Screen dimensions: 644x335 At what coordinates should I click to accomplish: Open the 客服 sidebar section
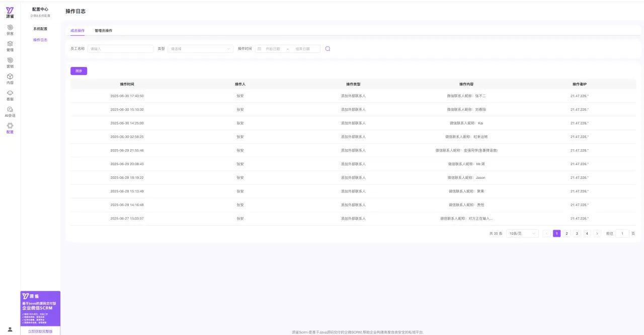(x=10, y=96)
